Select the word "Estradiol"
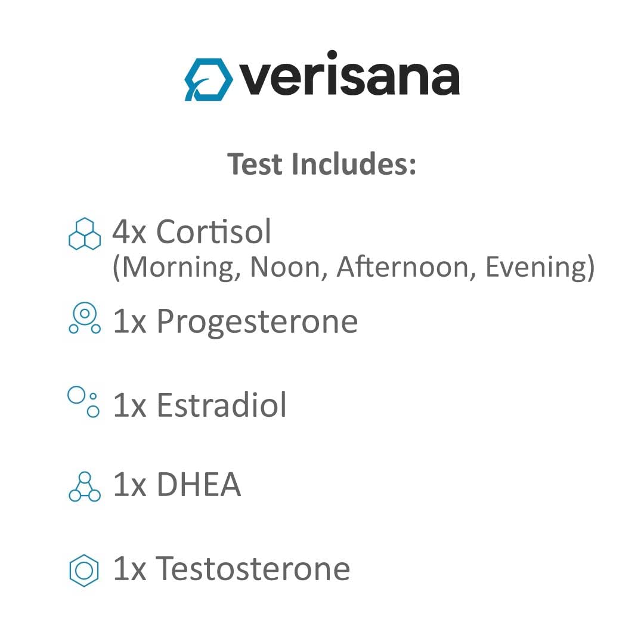 (221, 405)
